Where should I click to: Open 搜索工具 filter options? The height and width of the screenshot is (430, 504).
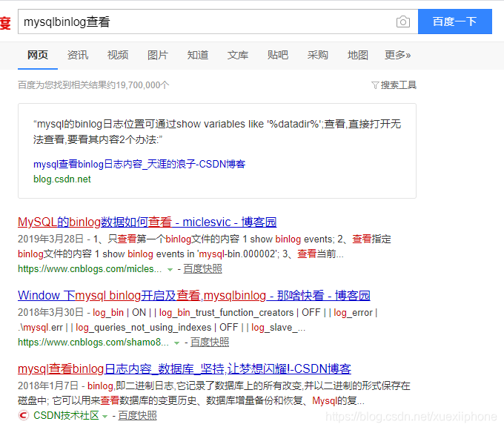399,85
